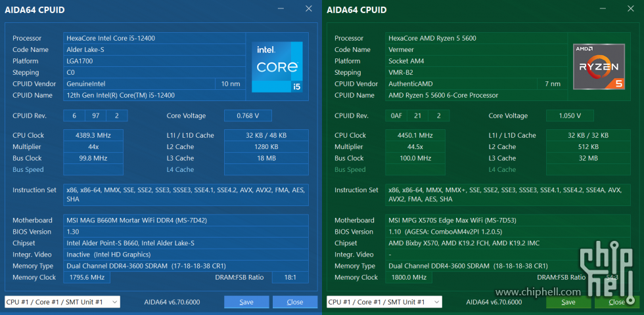Minimize the AMD AIDA64 CPUID window

(x=603, y=9)
